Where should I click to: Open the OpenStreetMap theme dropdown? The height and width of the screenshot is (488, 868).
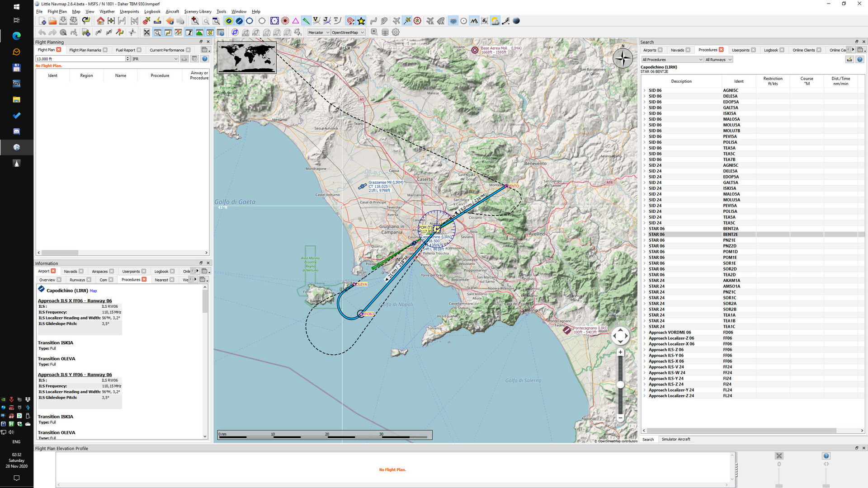click(x=348, y=33)
